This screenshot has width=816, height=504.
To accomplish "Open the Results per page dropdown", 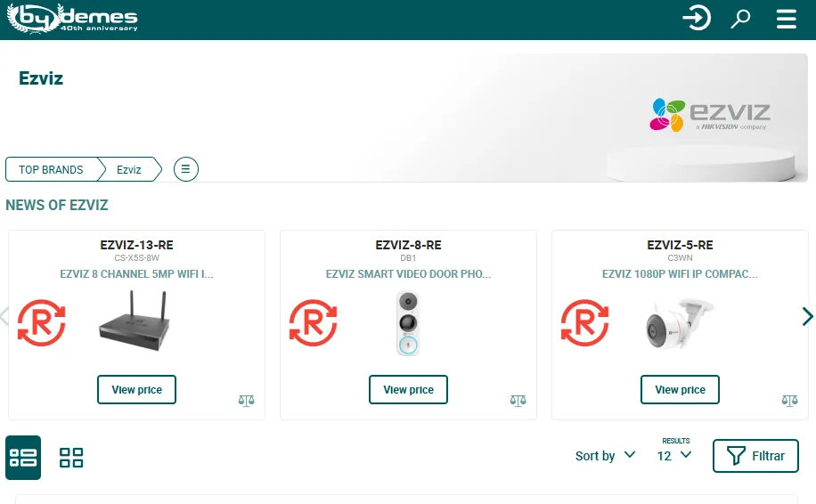I will point(673,455).
